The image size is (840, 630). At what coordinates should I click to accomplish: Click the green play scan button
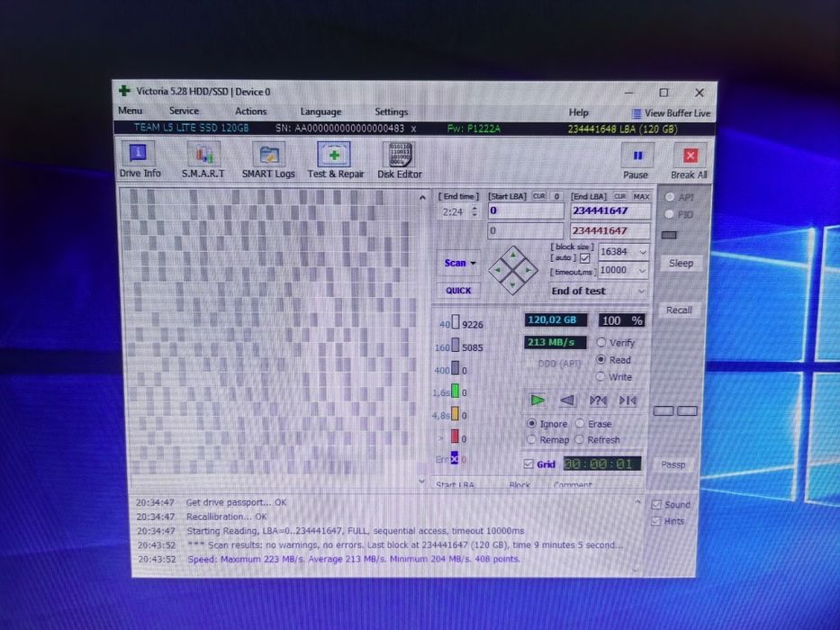pos(537,400)
